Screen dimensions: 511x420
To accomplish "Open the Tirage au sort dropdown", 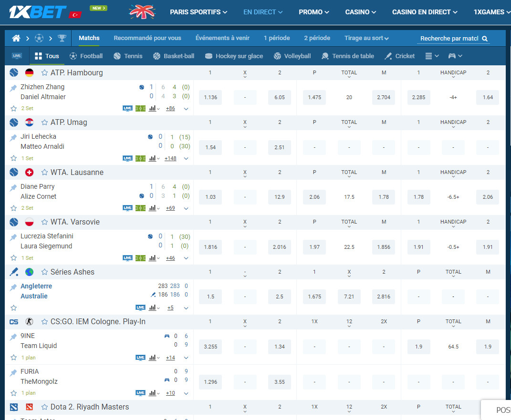I will coord(366,38).
